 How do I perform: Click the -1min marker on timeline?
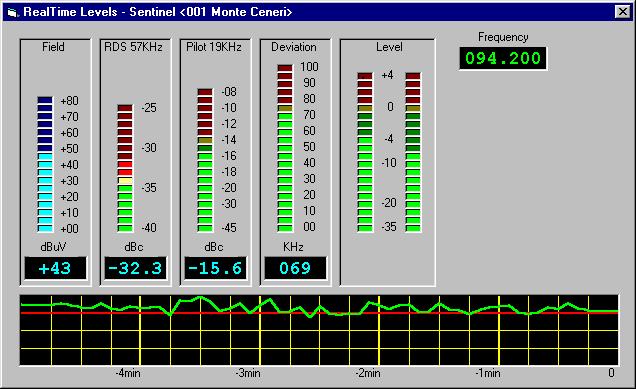[x=488, y=373]
